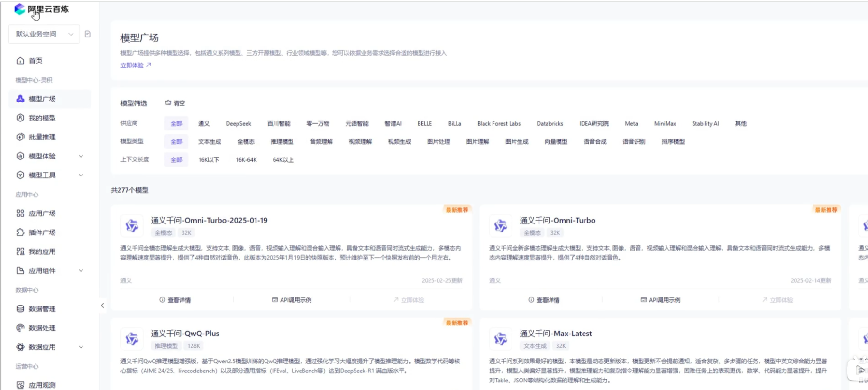Click the 插件广场 puzzle icon
Screen dimensions: 868x390
click(x=20, y=232)
